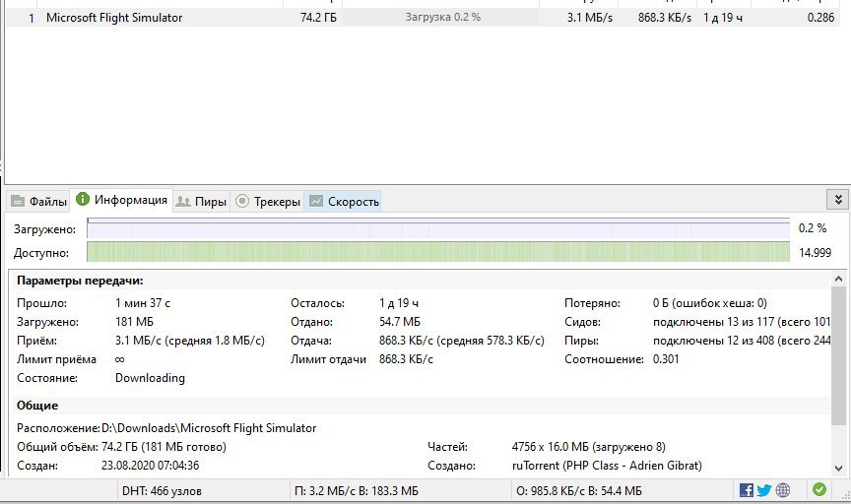Click the availability value 14.999

pos(815,252)
